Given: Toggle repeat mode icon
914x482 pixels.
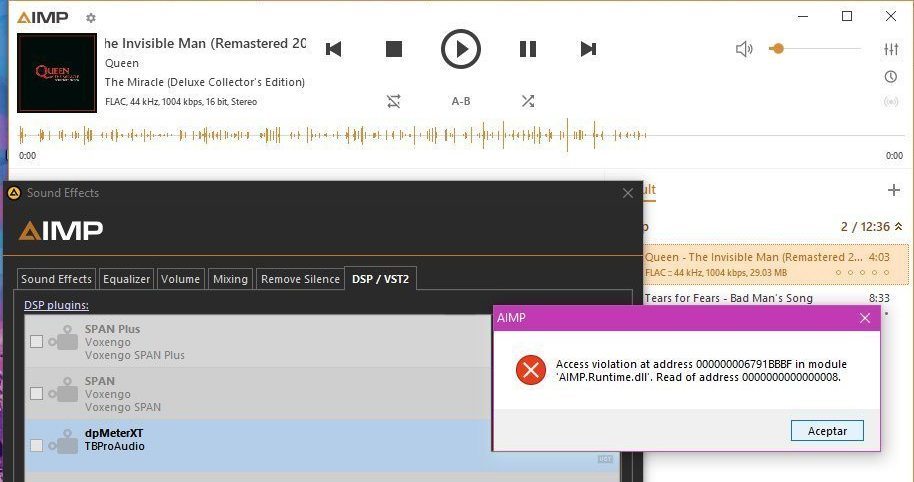Looking at the screenshot, I should [x=394, y=101].
